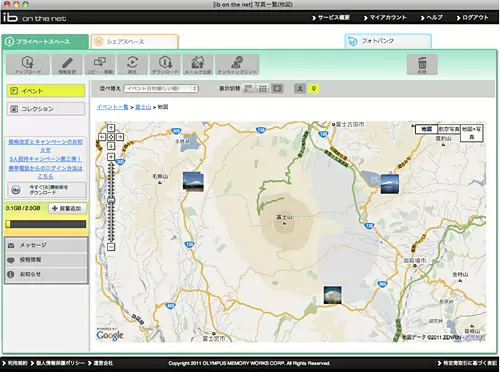The width and height of the screenshot is (500, 372).
Task: Click the メッセージ envelope icon
Action: pos(11,245)
